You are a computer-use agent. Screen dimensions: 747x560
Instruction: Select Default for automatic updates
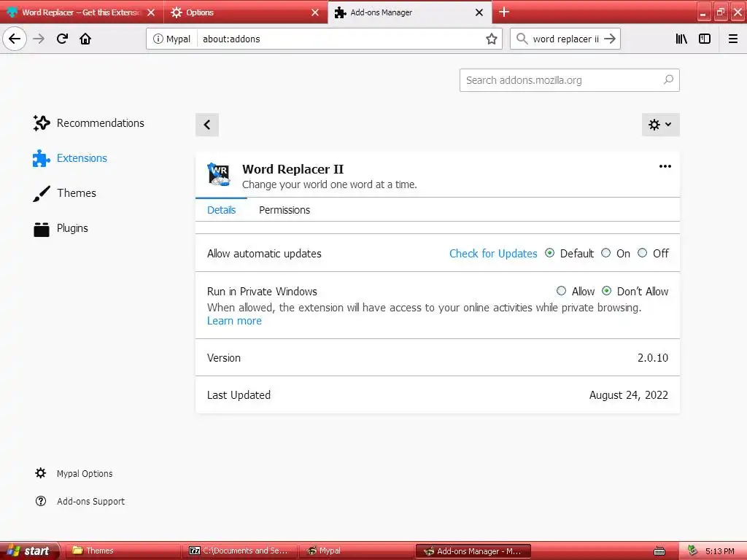[550, 253]
